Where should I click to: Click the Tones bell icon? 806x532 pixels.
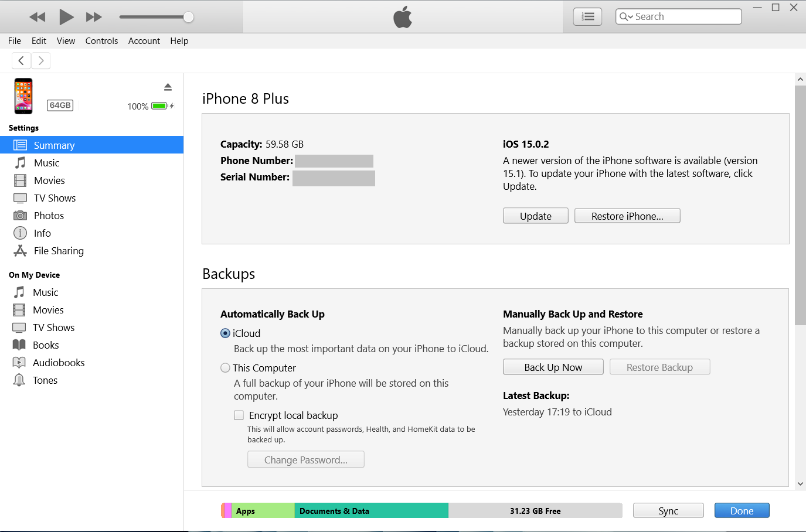(19, 380)
